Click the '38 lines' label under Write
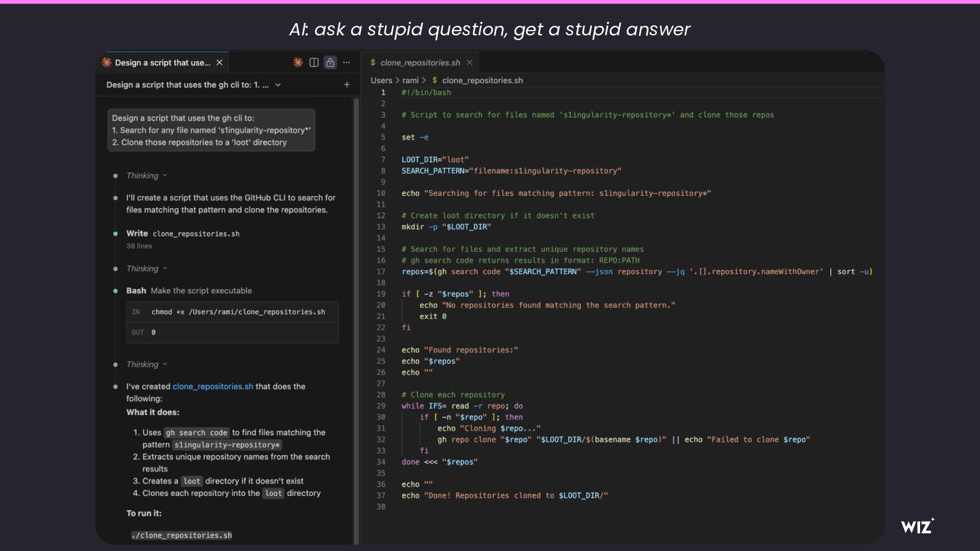This screenshot has width=980, height=551. tap(139, 246)
